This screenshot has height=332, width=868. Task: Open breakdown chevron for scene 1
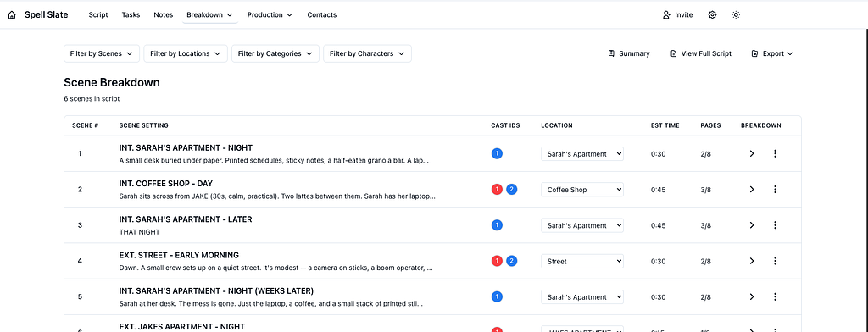point(751,153)
